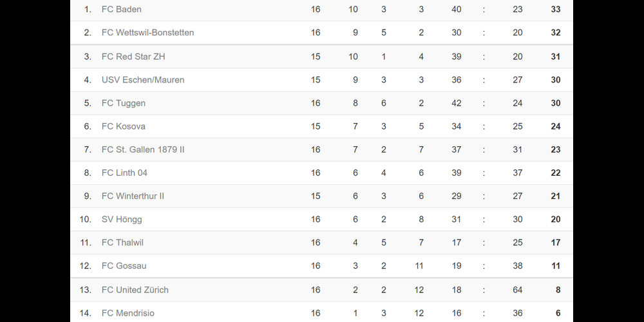This screenshot has width=644, height=322.
Task: Open FC Winterthur II team link
Action: click(133, 196)
